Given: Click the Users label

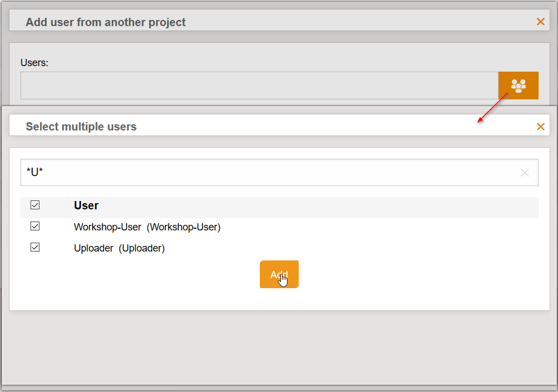Looking at the screenshot, I should coord(34,63).
